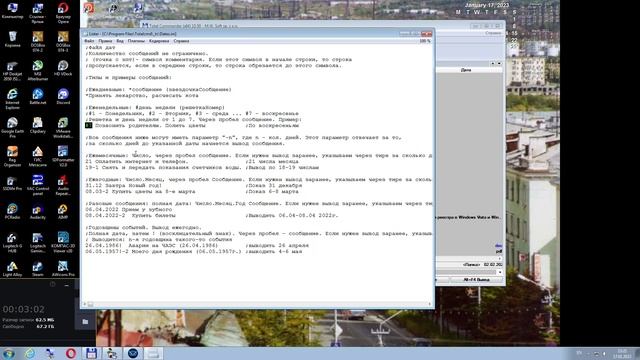Launch AIMP desktop shortcut
The height and width of the screenshot is (360, 640).
(x=63, y=211)
